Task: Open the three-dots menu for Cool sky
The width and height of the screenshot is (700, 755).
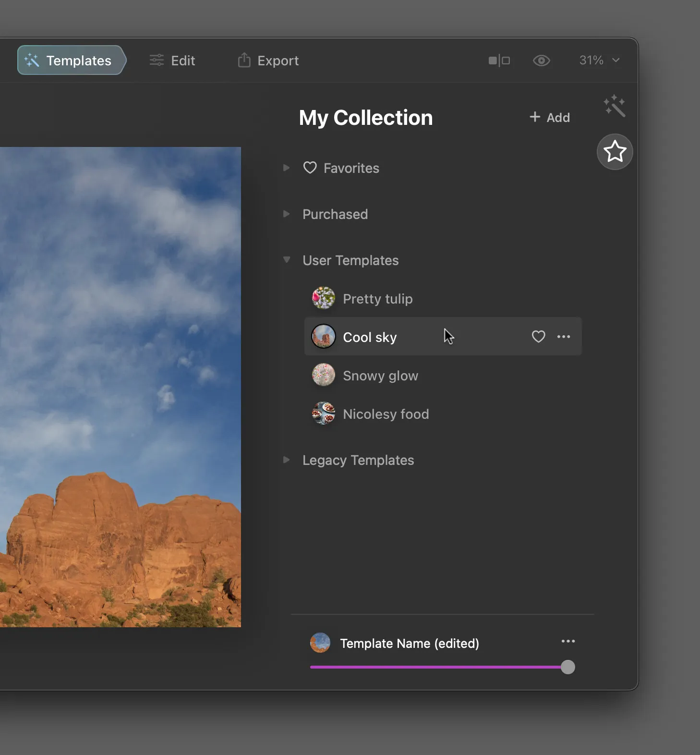Action: (x=564, y=337)
